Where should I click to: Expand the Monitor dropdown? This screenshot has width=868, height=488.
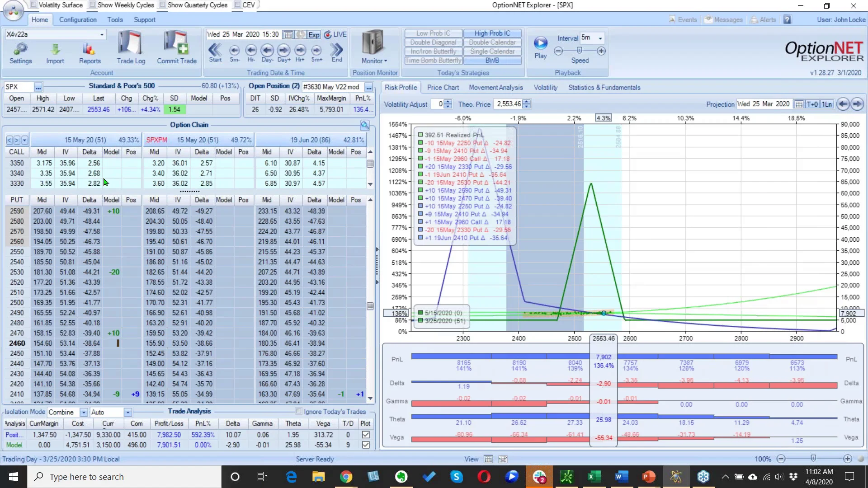(x=374, y=61)
